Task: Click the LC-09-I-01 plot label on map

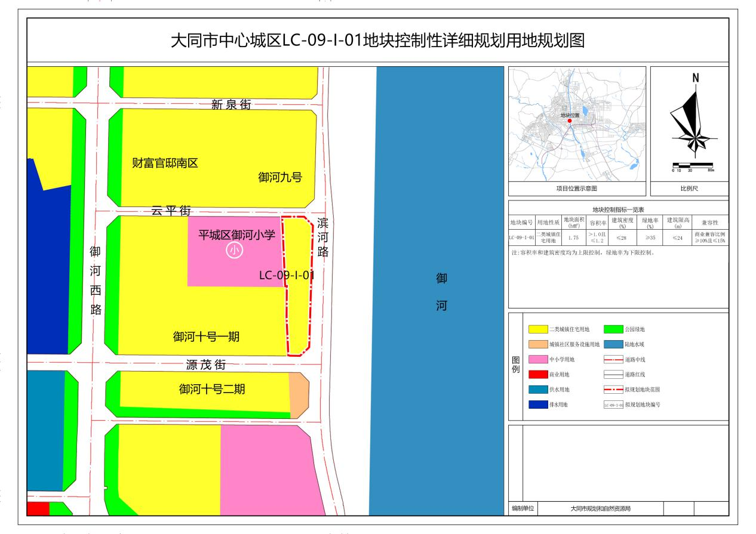Action: [x=286, y=275]
